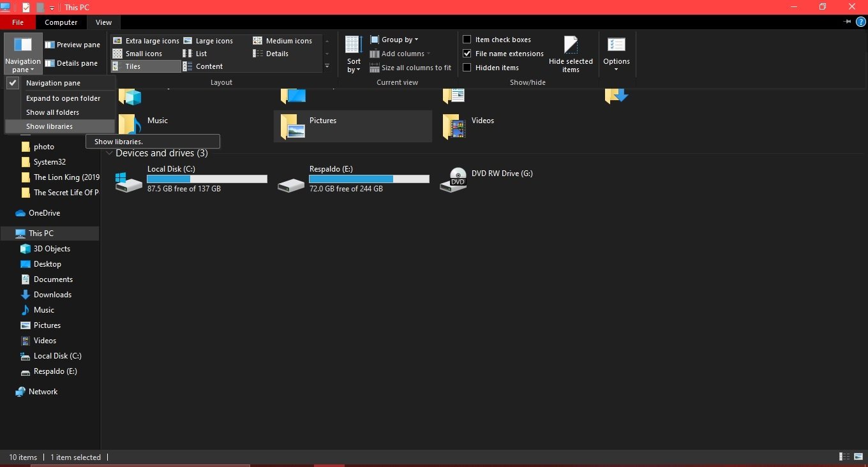
Task: Open the Pictures folder tile
Action: tap(353, 126)
